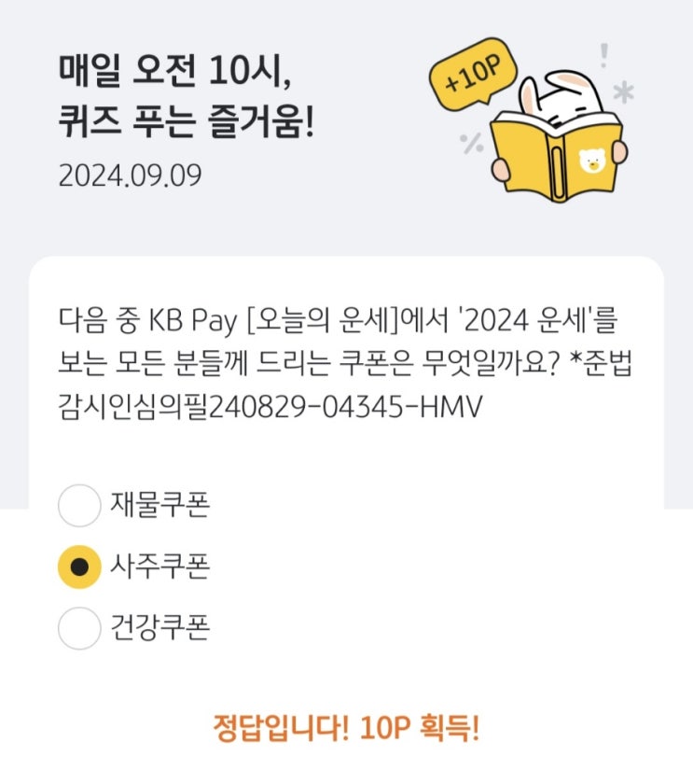Tap the 정답입니다! 10P 획득! message
This screenshot has height=784, width=693.
(x=346, y=728)
